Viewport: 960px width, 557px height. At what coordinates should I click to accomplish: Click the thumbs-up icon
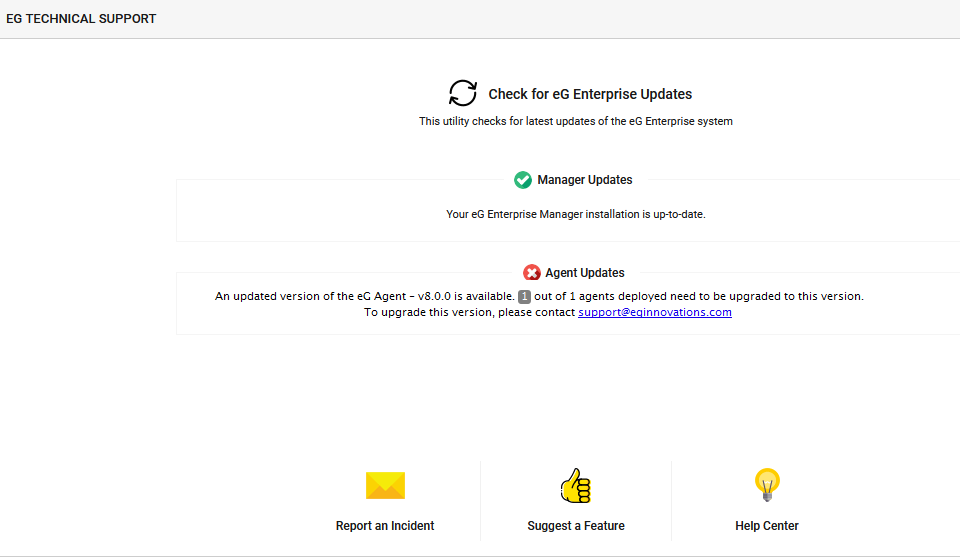[x=575, y=486]
